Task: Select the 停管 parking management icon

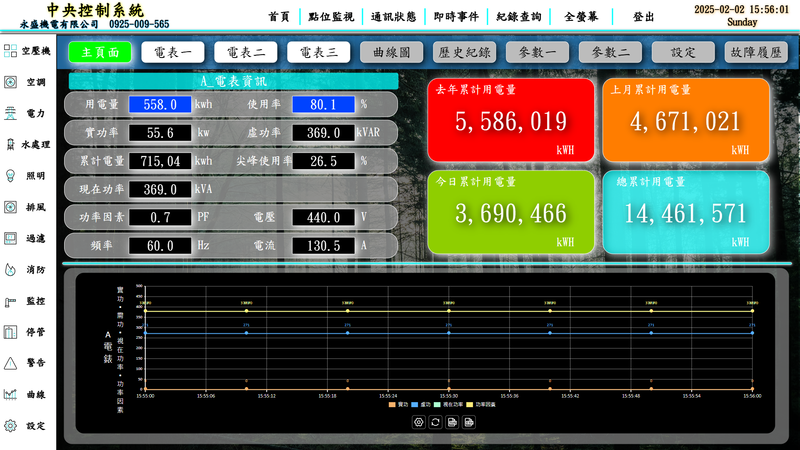Action: (x=10, y=332)
